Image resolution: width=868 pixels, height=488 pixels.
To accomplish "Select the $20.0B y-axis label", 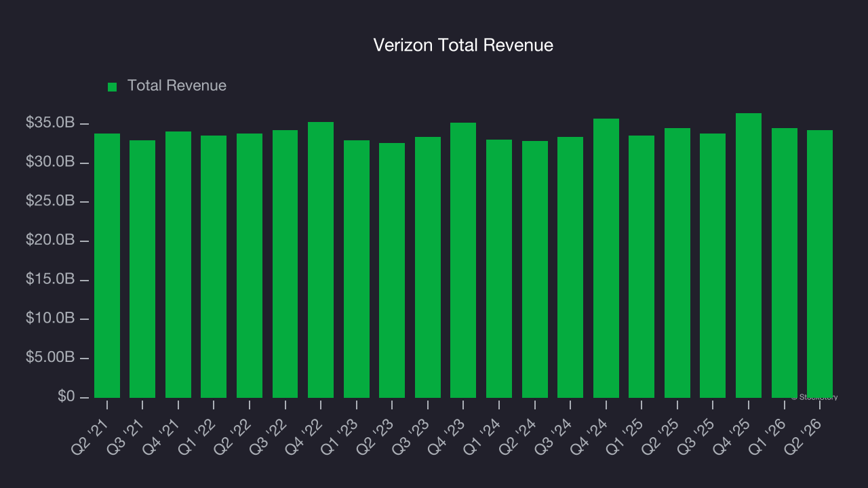I will click(50, 241).
